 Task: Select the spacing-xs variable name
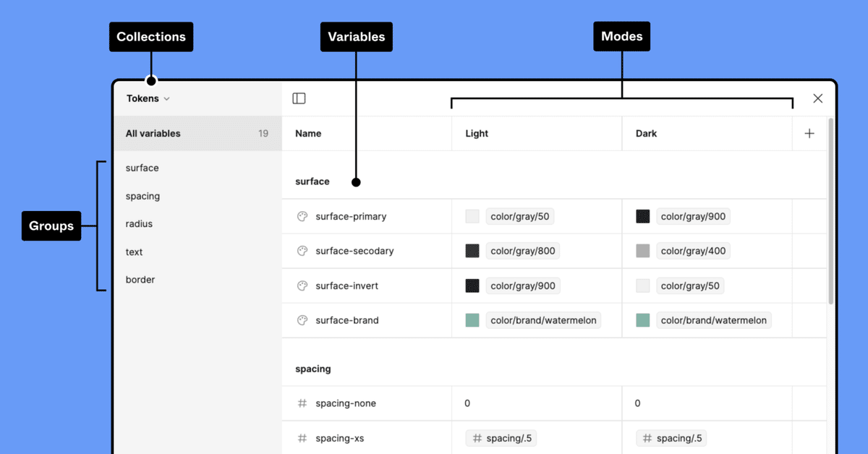click(339, 438)
